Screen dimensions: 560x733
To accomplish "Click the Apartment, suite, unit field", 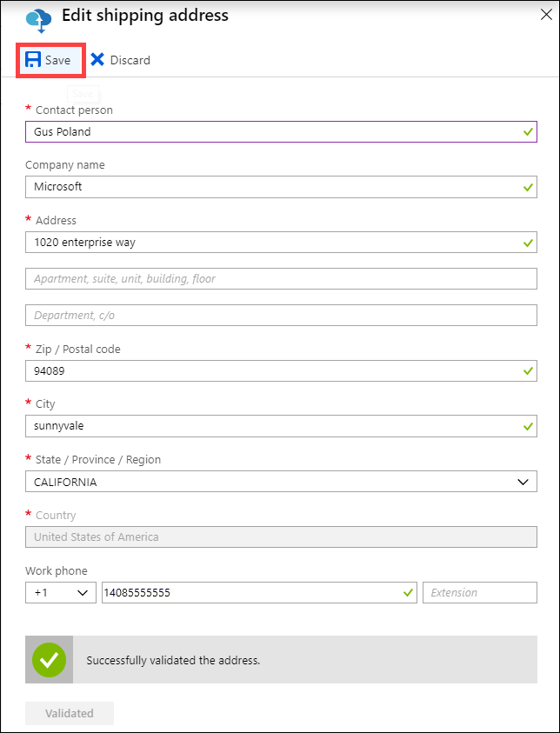I will 280,277.
